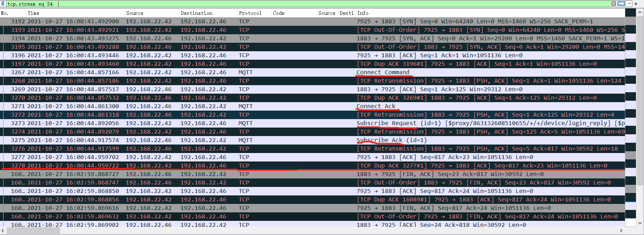Click the packet list minimap strip

(630, 118)
